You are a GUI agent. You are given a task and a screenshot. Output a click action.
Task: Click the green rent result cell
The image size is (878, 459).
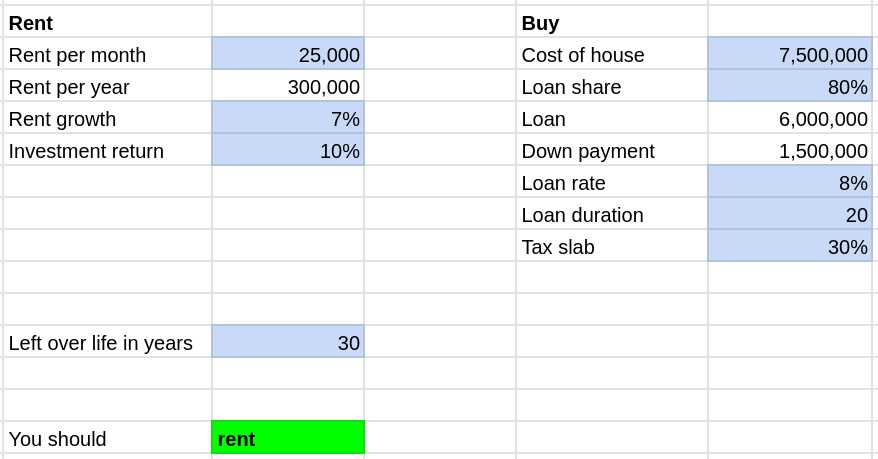288,437
